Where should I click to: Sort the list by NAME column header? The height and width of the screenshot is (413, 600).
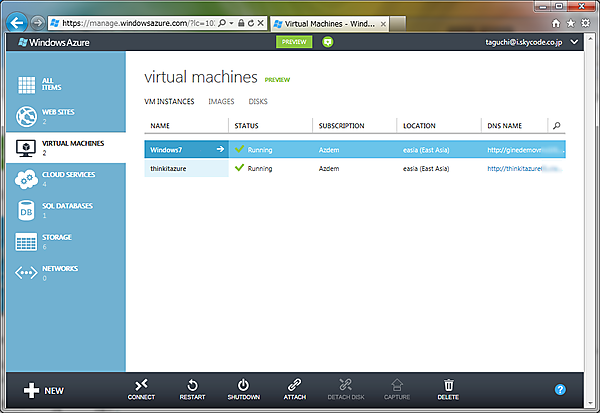160,126
